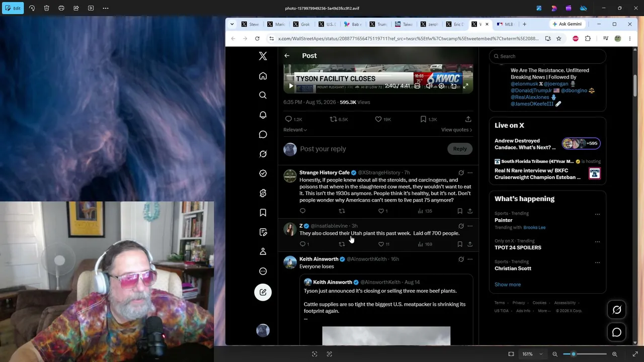Click the Ask Gemini button

[x=567, y=24]
